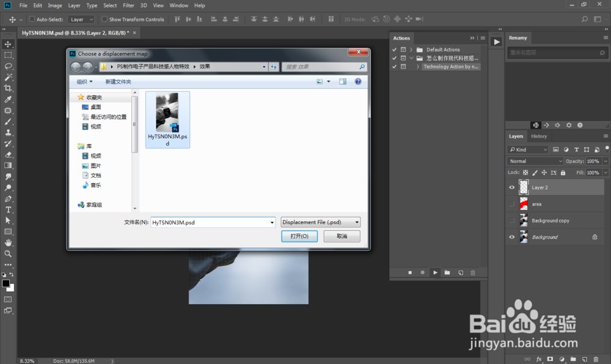Delete action with trash icon in Actions panel
The height and width of the screenshot is (364, 611).
coord(473,272)
